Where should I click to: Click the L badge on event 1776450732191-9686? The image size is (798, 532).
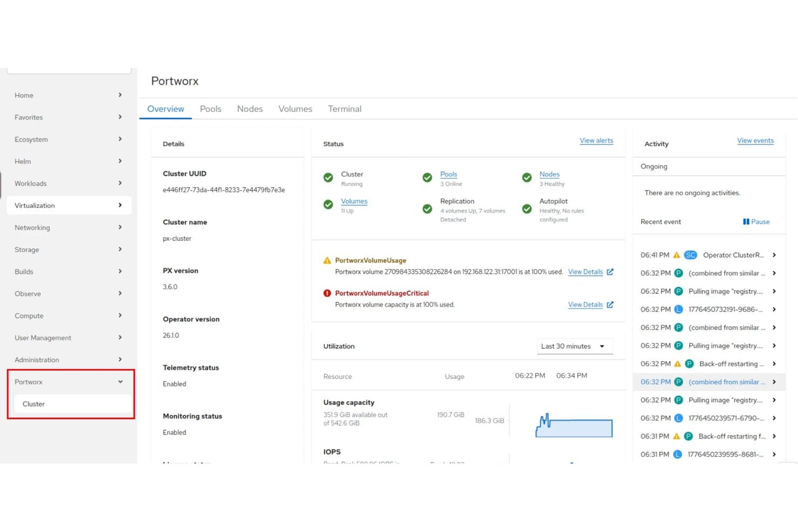(678, 309)
